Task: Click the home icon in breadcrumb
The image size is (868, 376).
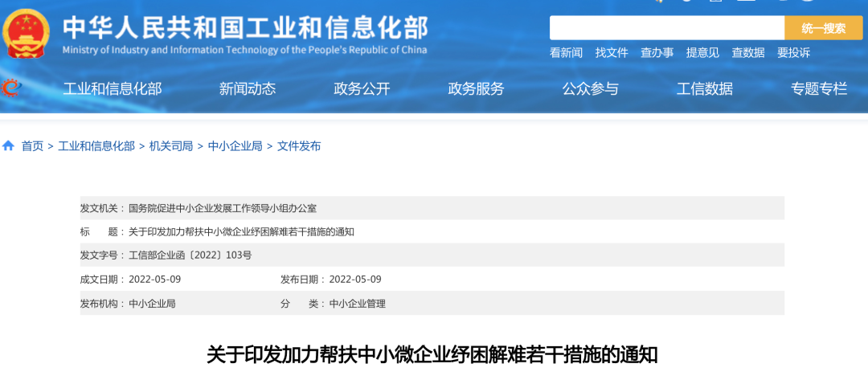Action: 8,146
